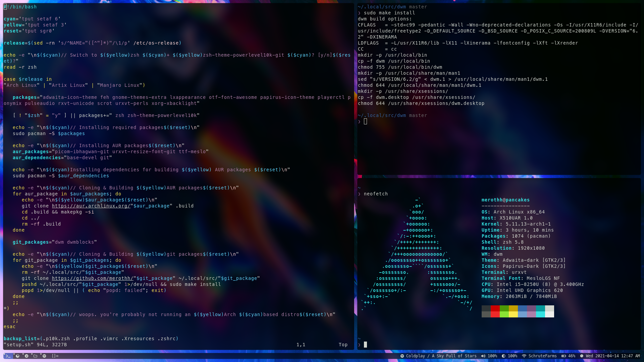Viewport: 644px width, 362px height.
Task: Click the bright red neofetch color block
Action: (x=495, y=314)
